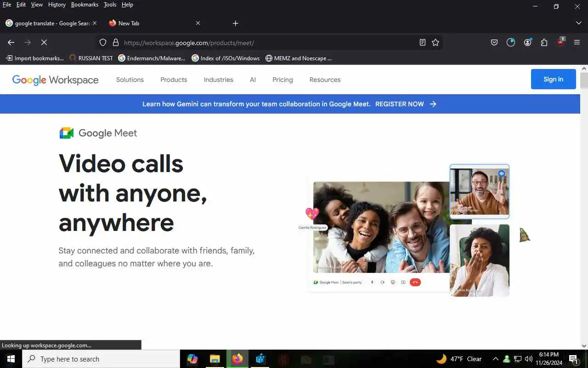List all tabs dropdown arrow
Viewport: 588px width, 368px height.
tap(578, 23)
